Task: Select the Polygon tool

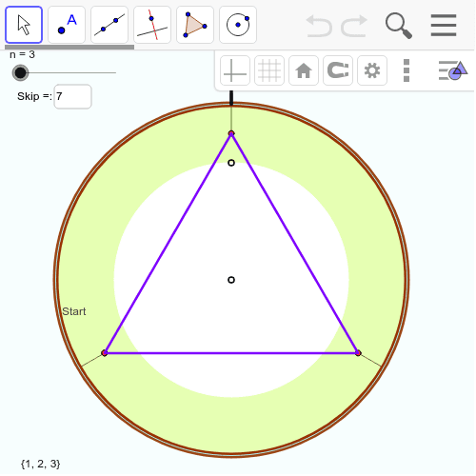Action: coord(195,25)
